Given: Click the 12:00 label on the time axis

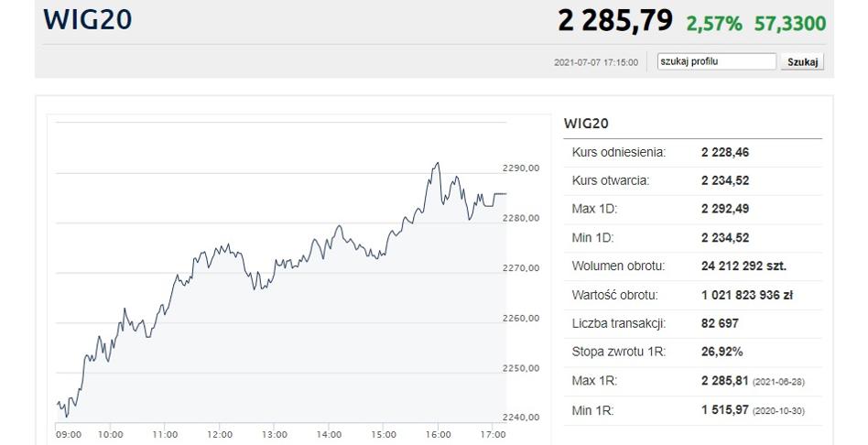Looking at the screenshot, I should [220, 434].
